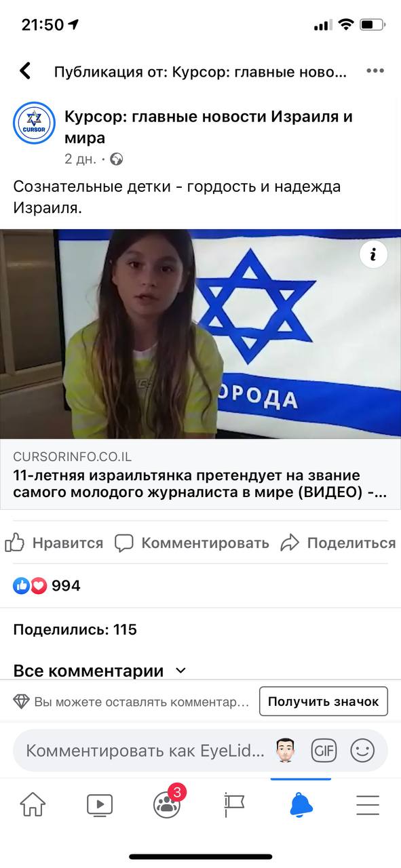The height and width of the screenshot is (868, 401).
Task: Open the cursorinfo.co.il article headline link
Action: [x=200, y=484]
